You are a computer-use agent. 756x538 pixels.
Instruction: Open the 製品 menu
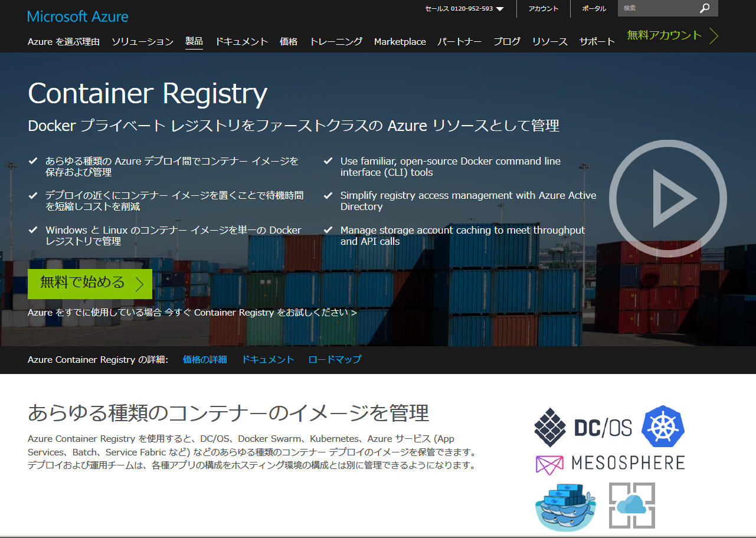pos(194,41)
